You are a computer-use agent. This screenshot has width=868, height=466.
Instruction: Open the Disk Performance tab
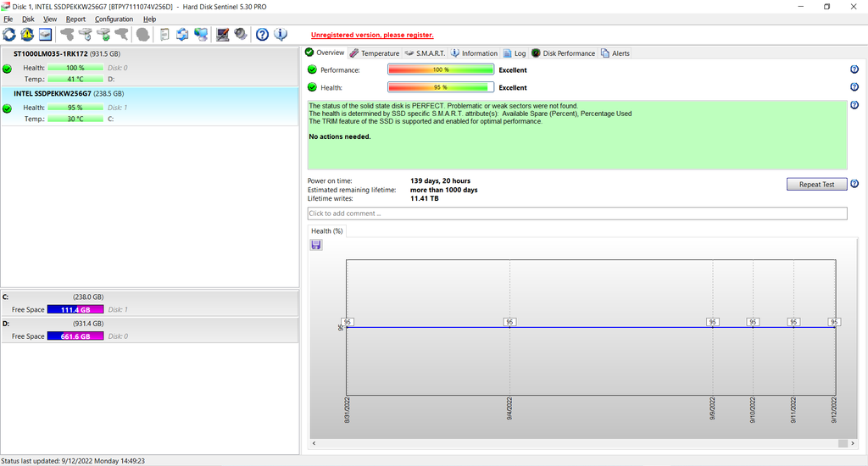coord(563,53)
